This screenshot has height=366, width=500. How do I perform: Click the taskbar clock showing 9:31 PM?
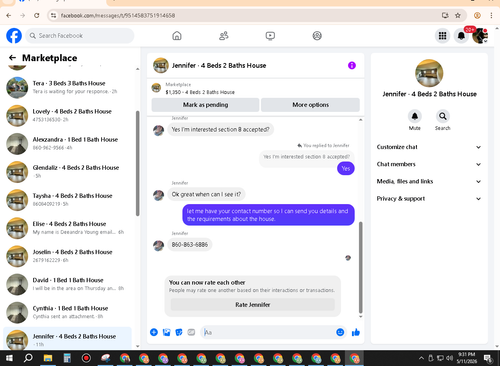[467, 358]
